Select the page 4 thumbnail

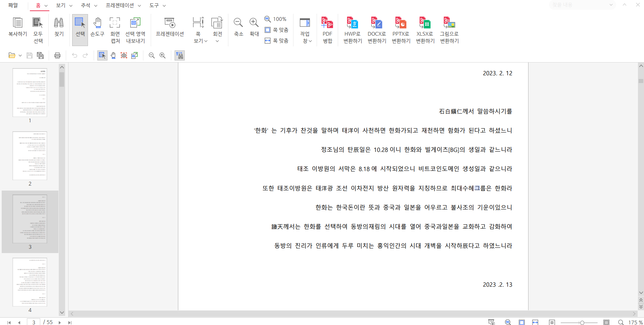coord(30,282)
